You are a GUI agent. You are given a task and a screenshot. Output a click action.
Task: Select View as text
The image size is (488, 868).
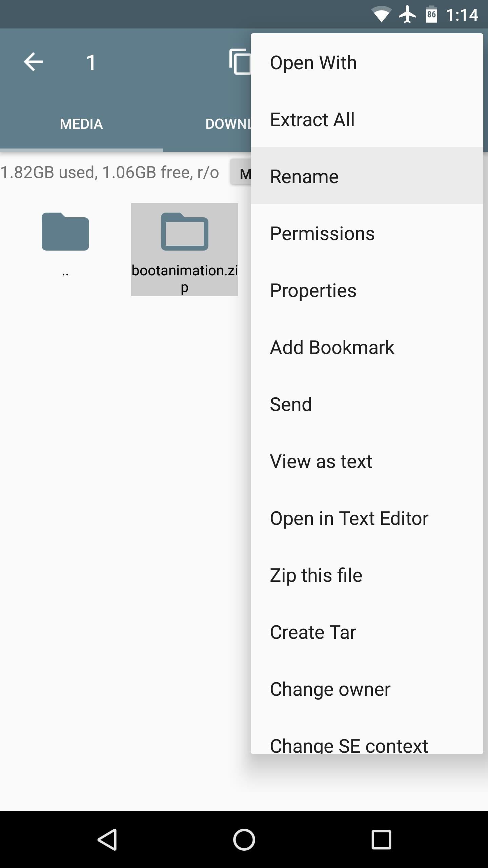[x=367, y=461]
